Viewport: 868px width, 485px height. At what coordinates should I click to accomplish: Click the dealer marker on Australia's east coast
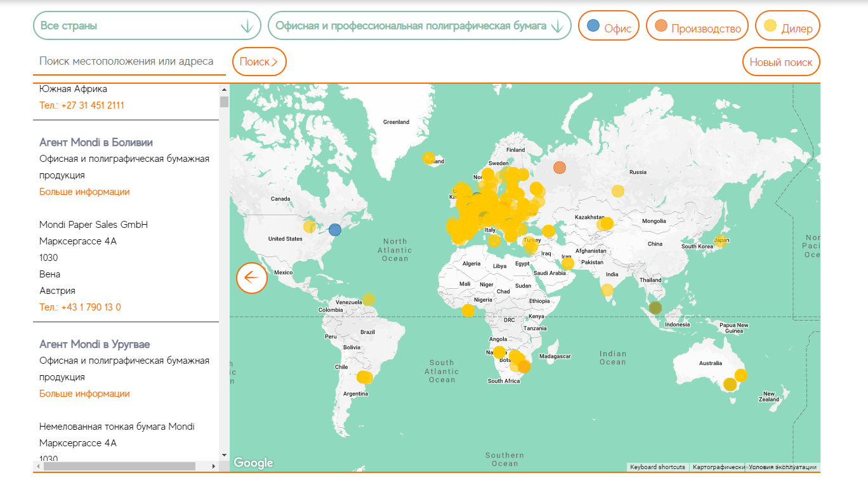pos(740,375)
